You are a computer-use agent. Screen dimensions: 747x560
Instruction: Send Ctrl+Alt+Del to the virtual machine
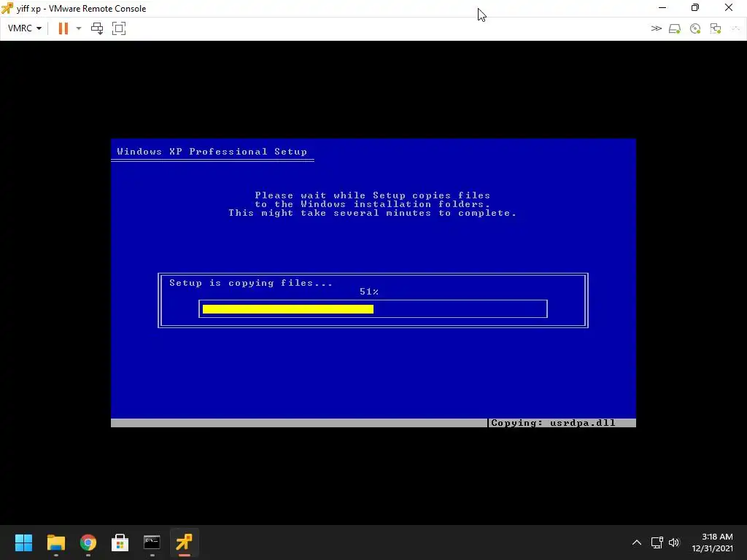pyautogui.click(x=97, y=28)
